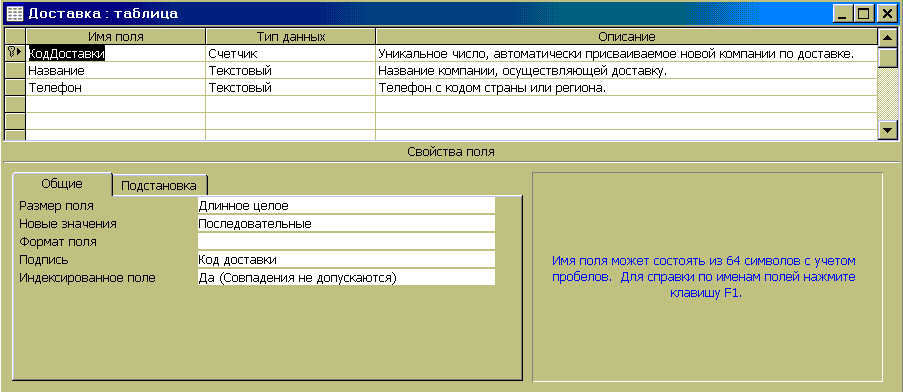Click the Подпись property label
903x392 pixels.
coord(44,260)
